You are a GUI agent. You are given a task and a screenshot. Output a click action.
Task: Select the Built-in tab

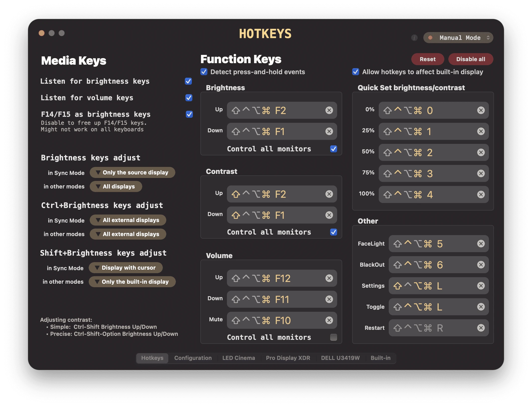click(x=380, y=358)
